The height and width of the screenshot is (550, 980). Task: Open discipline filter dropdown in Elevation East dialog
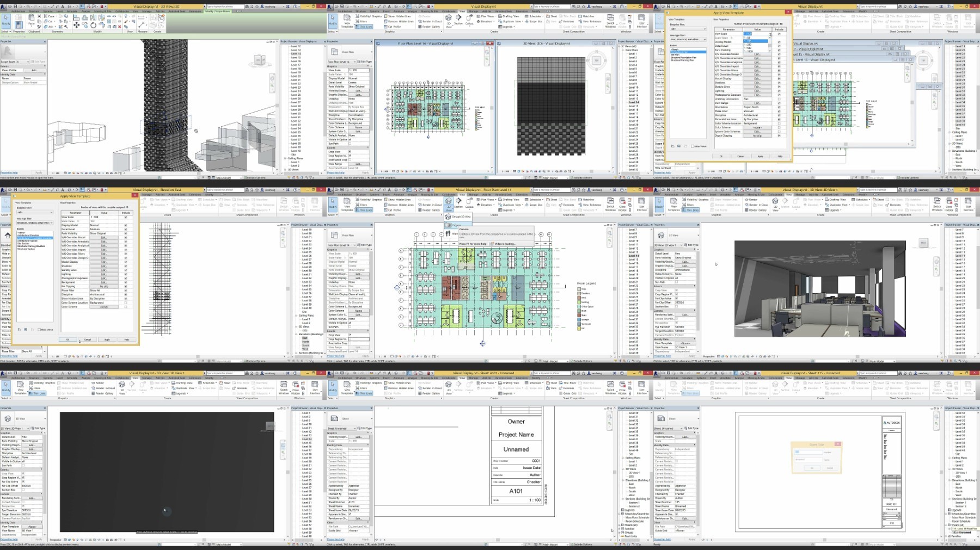click(34, 212)
